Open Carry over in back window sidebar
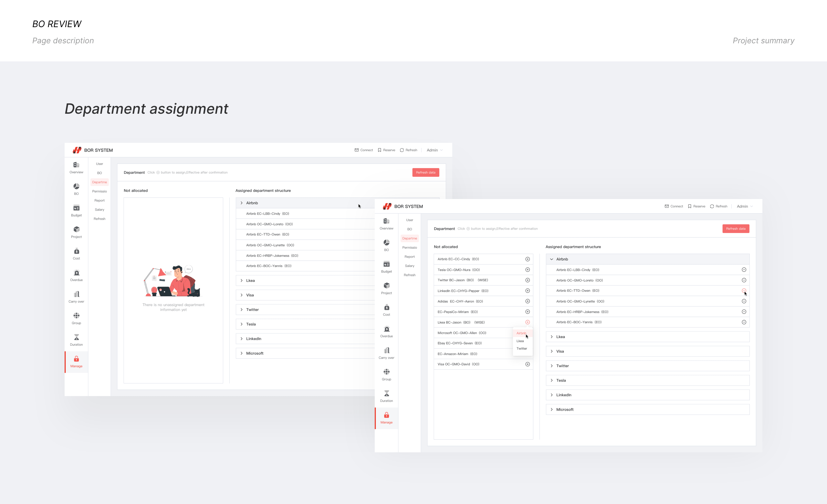Image resolution: width=827 pixels, height=504 pixels. [x=76, y=297]
